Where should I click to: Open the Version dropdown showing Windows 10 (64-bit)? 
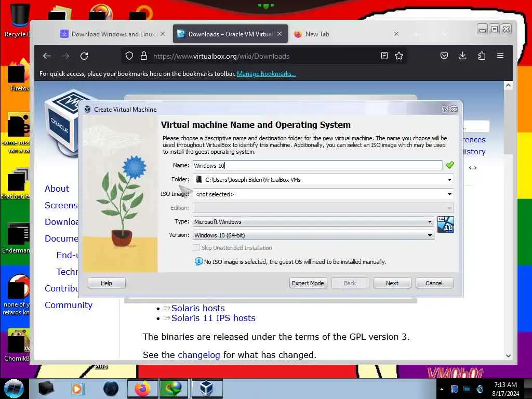point(313,235)
